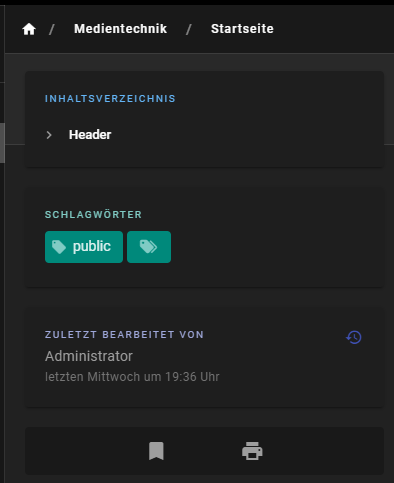Expand the Header entry chevron
Screen dimensions: 394x483
(x=49, y=135)
